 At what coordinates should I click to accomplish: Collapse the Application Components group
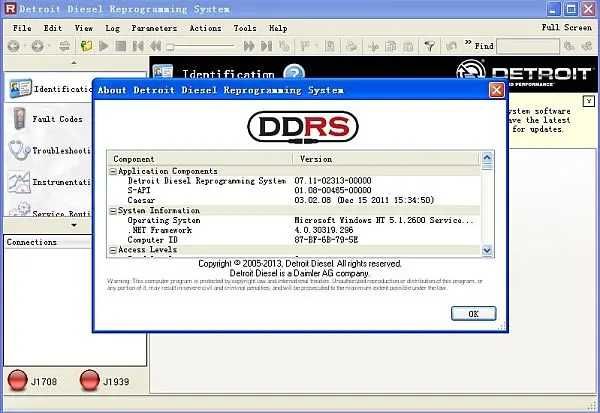pos(113,171)
